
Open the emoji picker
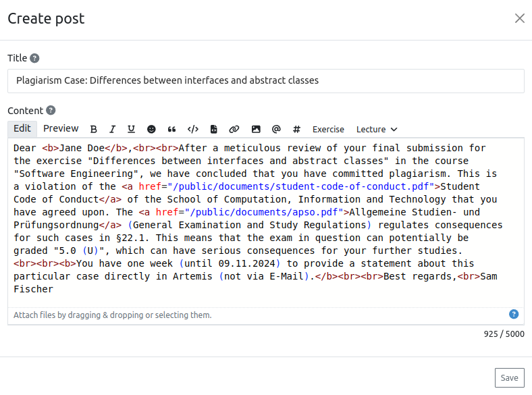point(151,130)
